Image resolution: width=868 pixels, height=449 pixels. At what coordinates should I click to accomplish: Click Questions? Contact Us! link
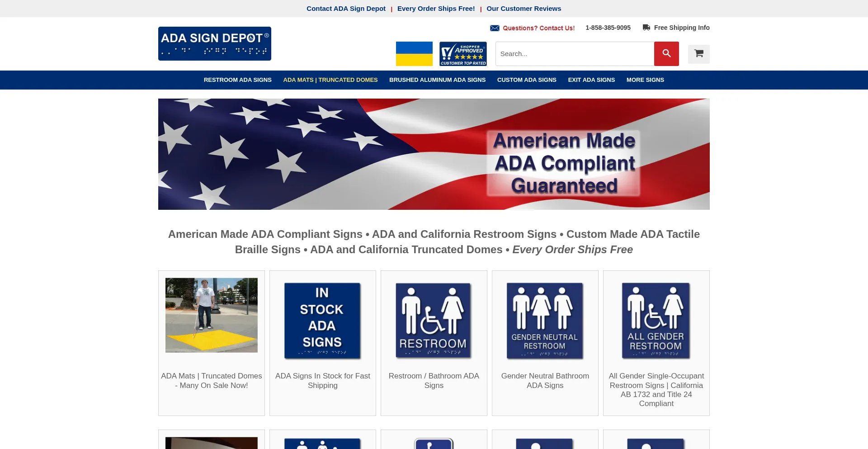(x=539, y=28)
